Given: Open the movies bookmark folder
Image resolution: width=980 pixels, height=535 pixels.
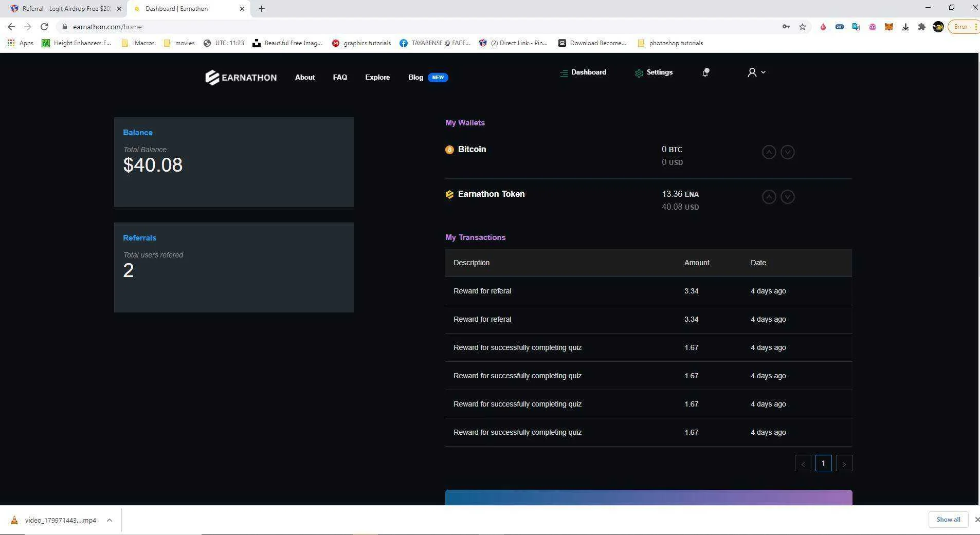Looking at the screenshot, I should click(x=179, y=43).
